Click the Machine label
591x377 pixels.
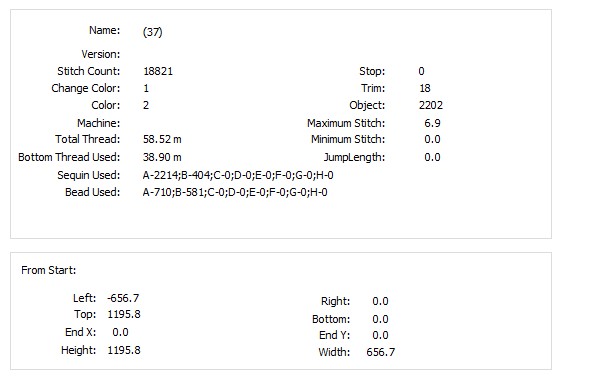(98, 123)
